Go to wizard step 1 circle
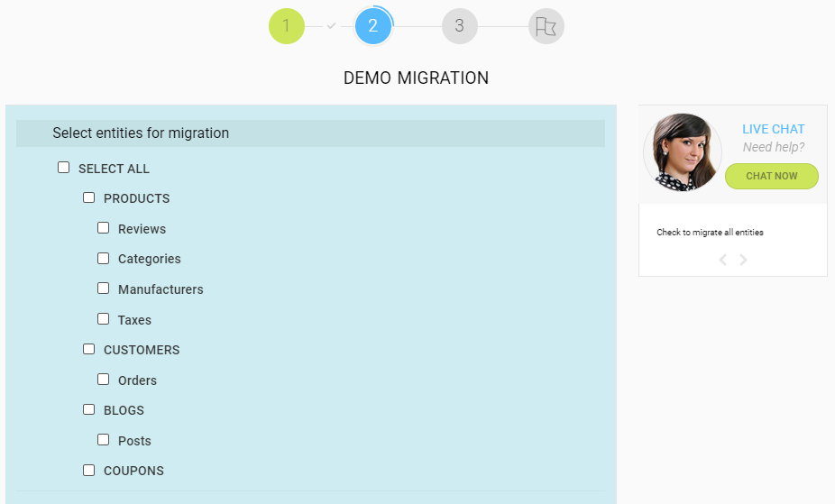This screenshot has width=835, height=504. click(x=287, y=26)
